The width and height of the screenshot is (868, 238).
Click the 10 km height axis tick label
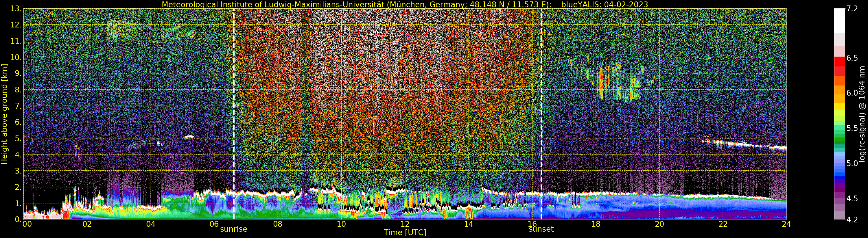tap(16, 57)
